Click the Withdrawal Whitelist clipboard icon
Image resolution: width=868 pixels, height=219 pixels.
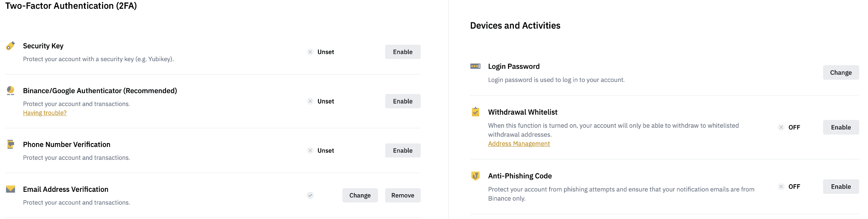pos(475,112)
